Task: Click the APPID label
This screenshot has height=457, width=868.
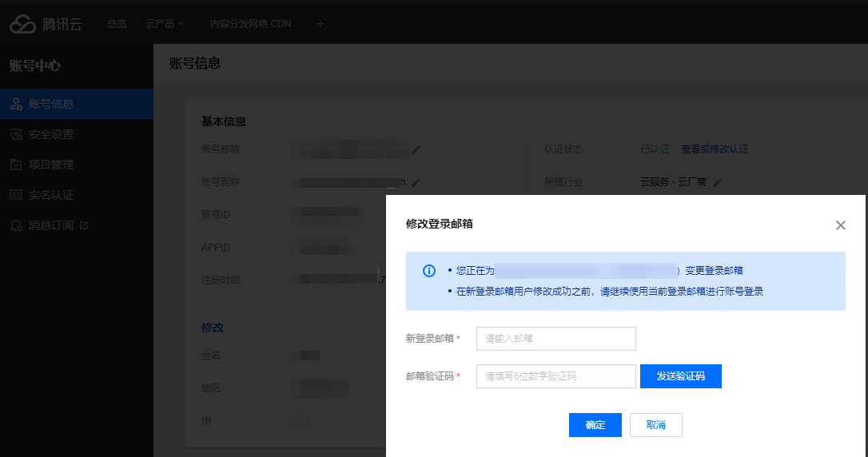Action: 215,248
